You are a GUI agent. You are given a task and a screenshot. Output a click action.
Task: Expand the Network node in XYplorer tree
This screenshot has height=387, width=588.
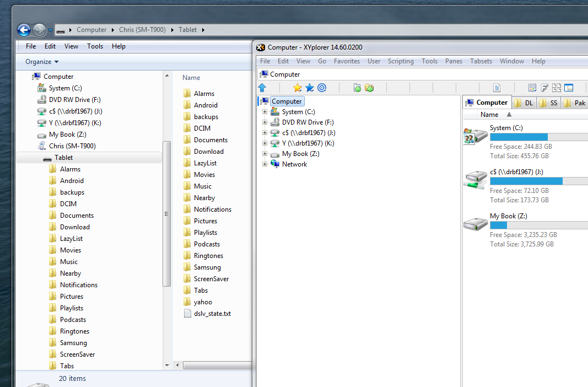coord(265,164)
